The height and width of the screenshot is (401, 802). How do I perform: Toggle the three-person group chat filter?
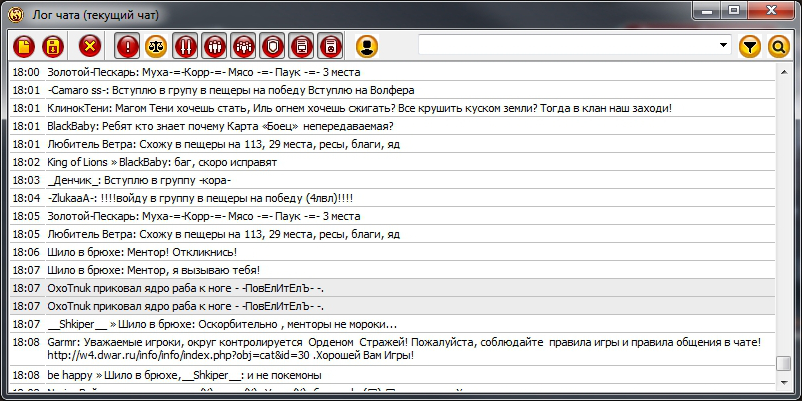pyautogui.click(x=215, y=46)
